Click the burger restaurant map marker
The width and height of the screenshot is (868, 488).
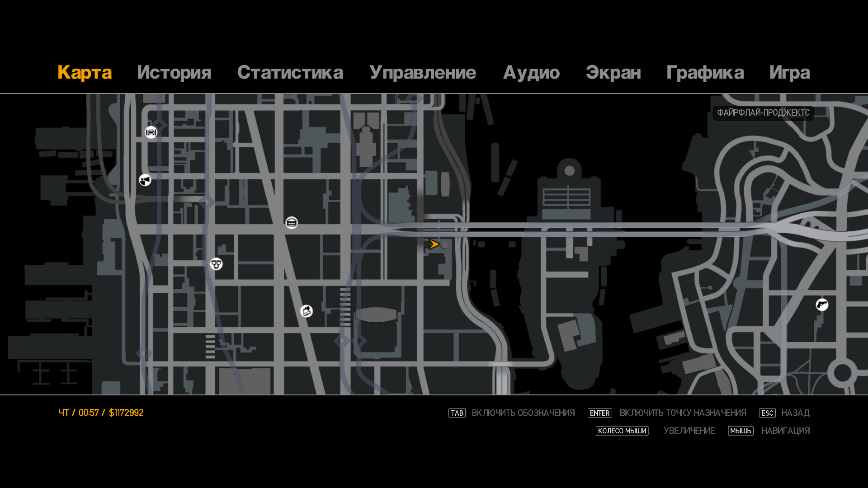[x=292, y=223]
